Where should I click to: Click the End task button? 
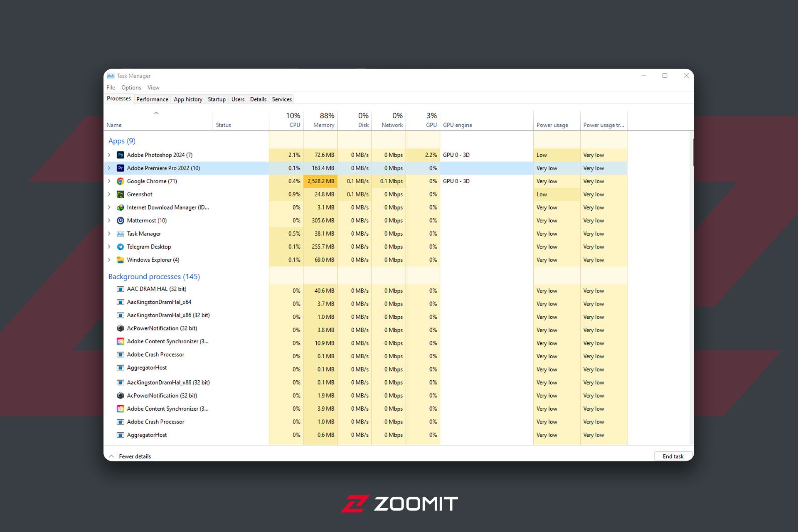point(671,456)
